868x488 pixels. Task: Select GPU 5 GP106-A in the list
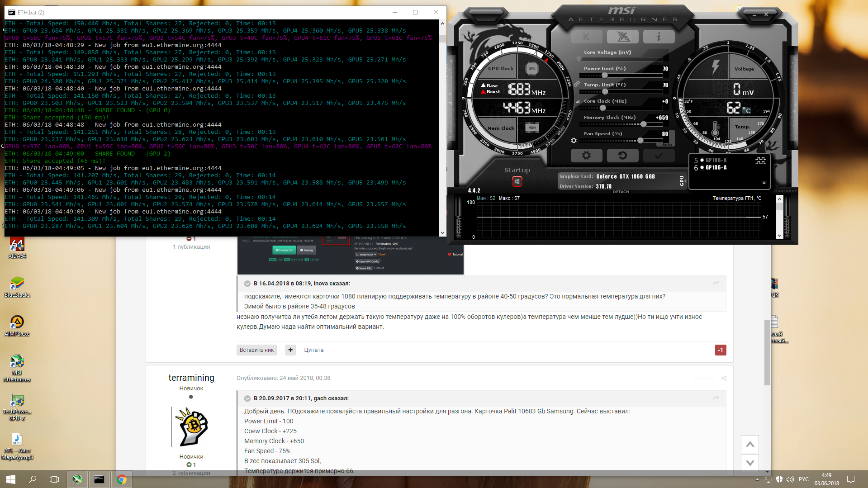point(711,161)
